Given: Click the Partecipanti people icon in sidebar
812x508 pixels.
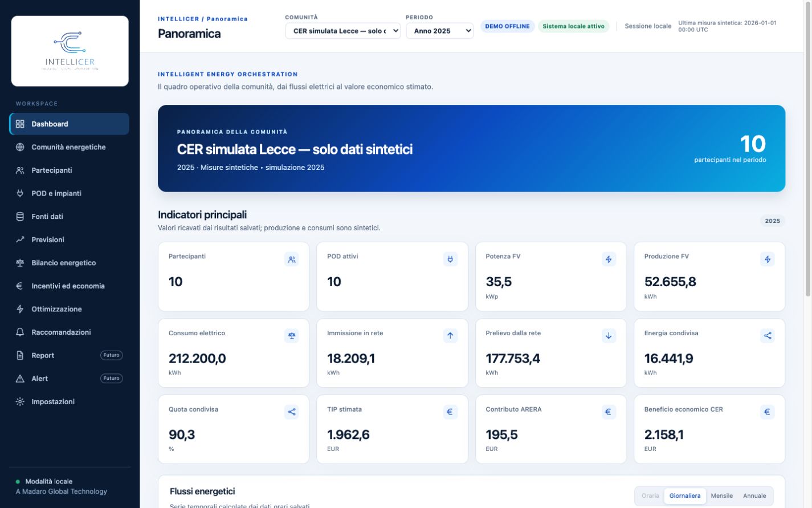Looking at the screenshot, I should point(20,170).
